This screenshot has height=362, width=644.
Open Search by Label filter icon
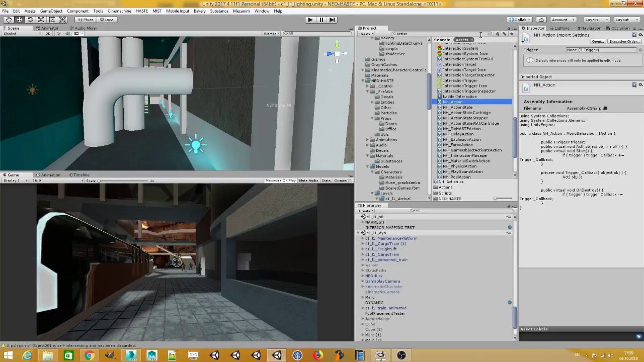tap(505, 34)
